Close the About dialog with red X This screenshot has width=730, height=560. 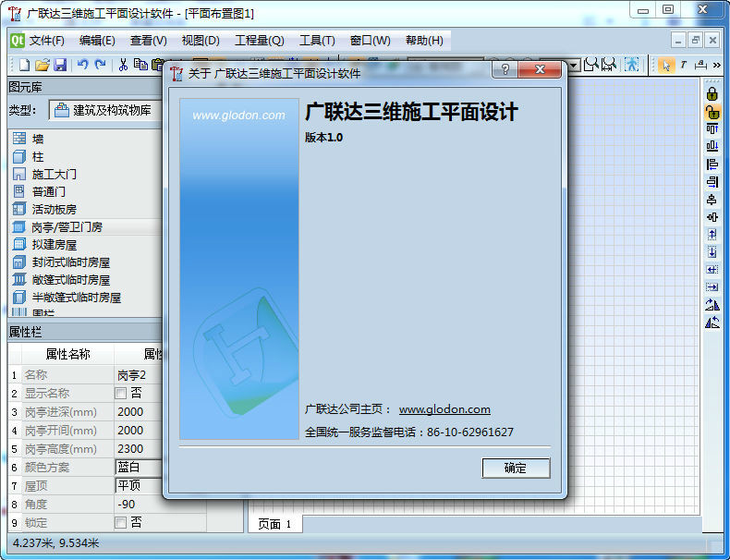540,70
